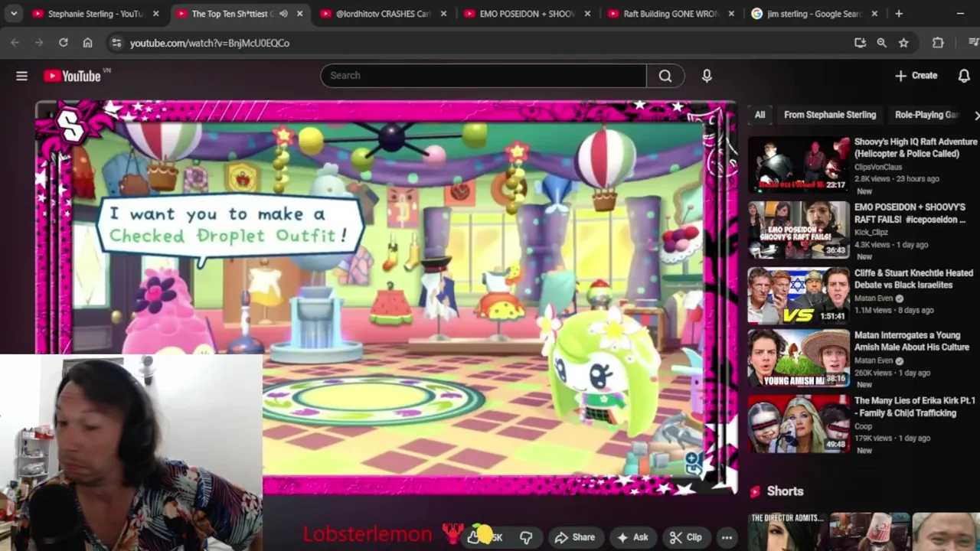Open Matan Interrogates a Young Amish Male title
This screenshot has height=551, width=980.
(912, 341)
